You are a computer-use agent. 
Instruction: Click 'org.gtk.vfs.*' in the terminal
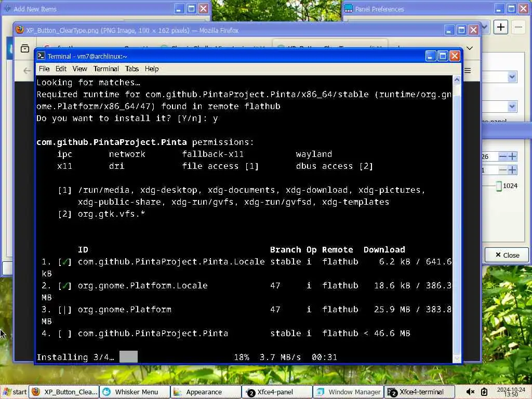coord(111,214)
